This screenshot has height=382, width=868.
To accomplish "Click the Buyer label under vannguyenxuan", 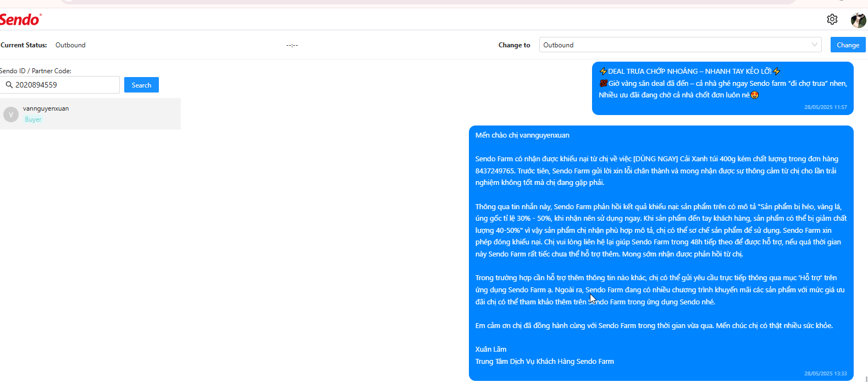I will 33,119.
